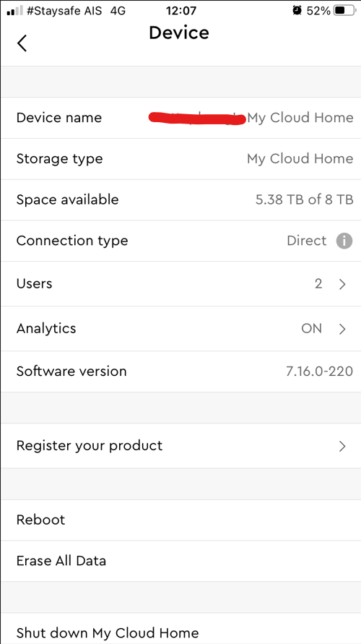Expand Analytics chevron arrow
Image resolution: width=361 pixels, height=644 pixels.
(x=342, y=329)
